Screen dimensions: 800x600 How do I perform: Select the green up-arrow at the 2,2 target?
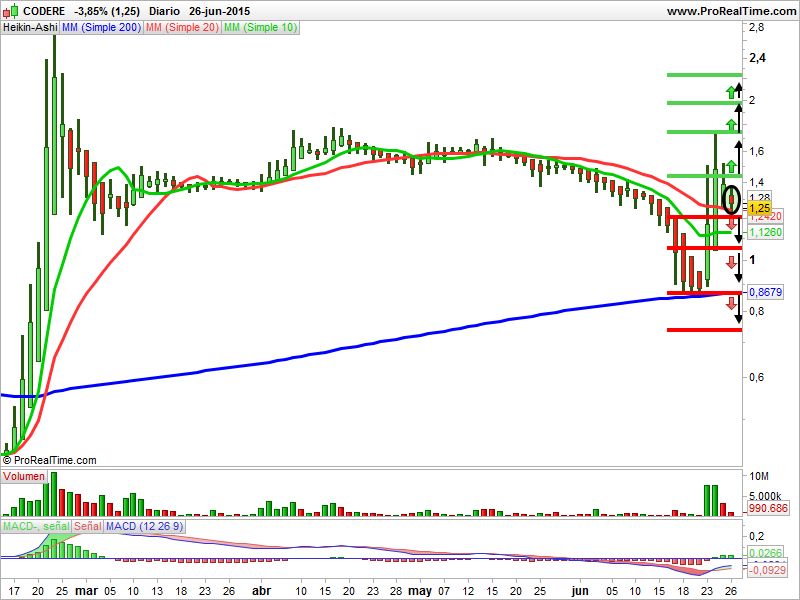click(730, 92)
